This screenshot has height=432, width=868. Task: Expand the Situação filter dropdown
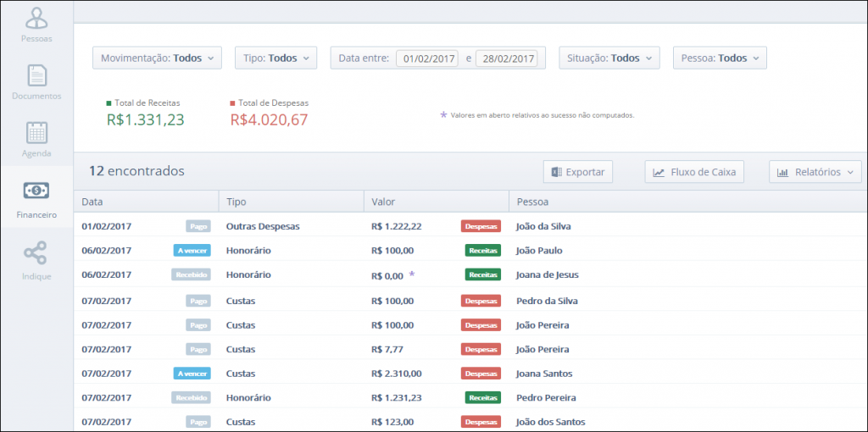point(609,58)
